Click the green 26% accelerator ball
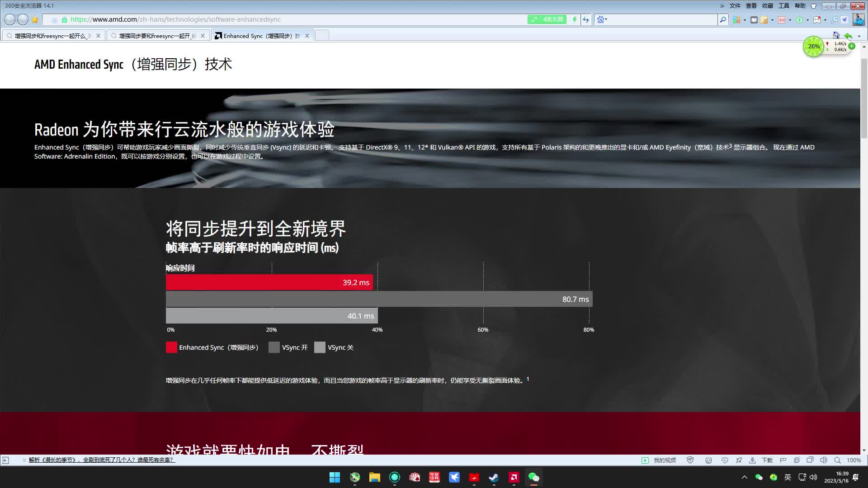This screenshot has height=488, width=868. 814,47
